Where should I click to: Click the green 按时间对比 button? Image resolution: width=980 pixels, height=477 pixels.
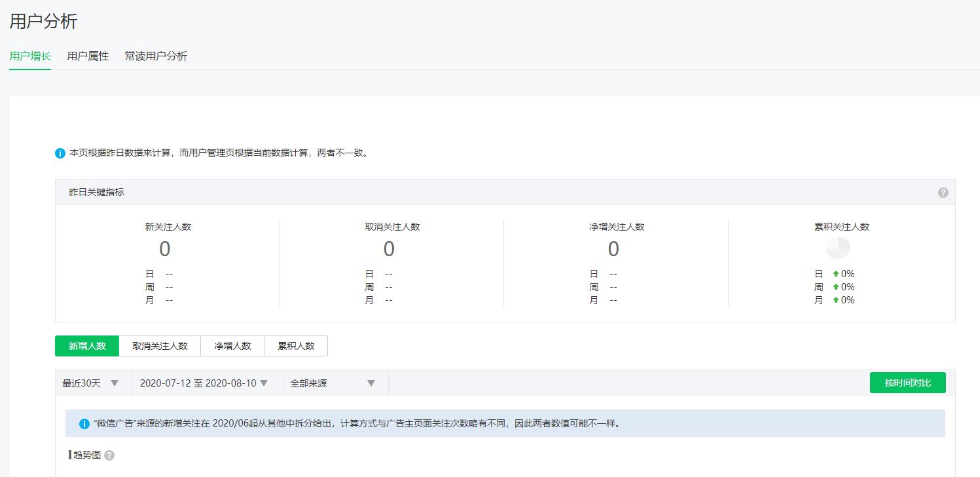coord(907,383)
